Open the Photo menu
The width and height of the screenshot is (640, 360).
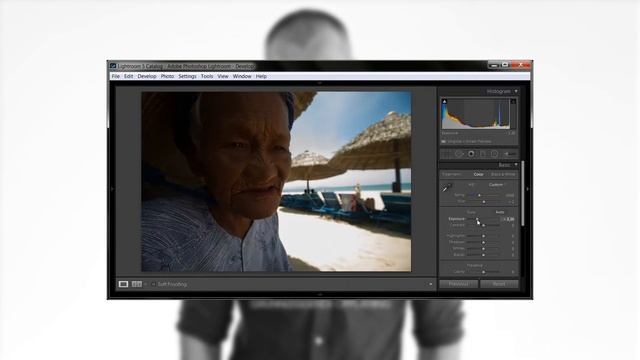pyautogui.click(x=167, y=76)
